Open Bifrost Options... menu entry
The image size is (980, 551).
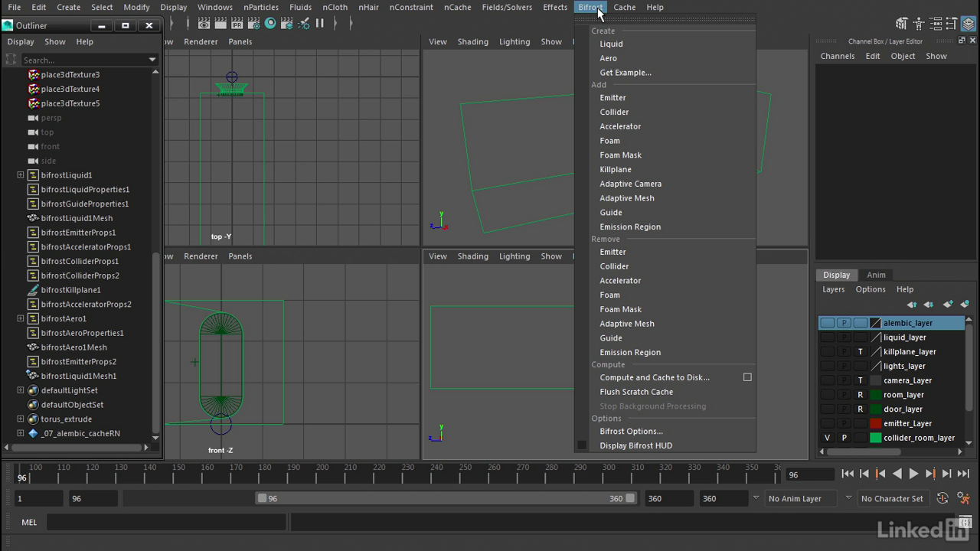click(x=632, y=431)
